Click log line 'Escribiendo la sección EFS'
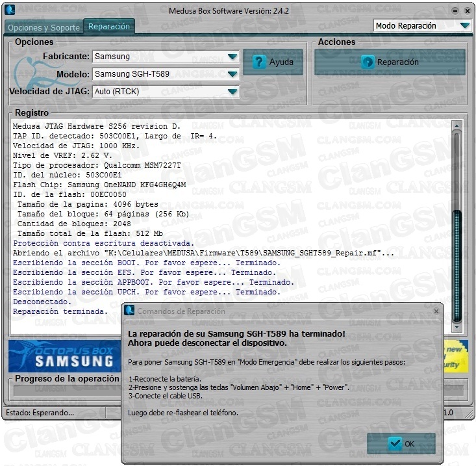This screenshot has width=476, height=466. pos(144,272)
